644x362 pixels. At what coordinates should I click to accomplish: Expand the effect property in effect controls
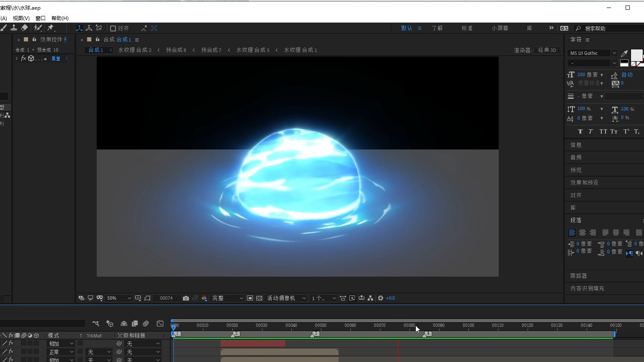(17, 59)
